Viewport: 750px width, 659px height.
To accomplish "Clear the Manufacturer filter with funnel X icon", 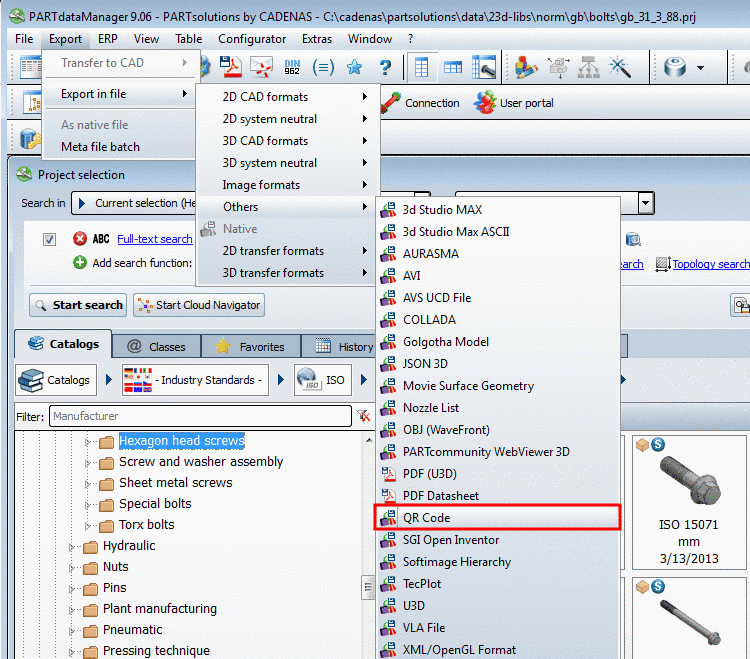I will (364, 416).
